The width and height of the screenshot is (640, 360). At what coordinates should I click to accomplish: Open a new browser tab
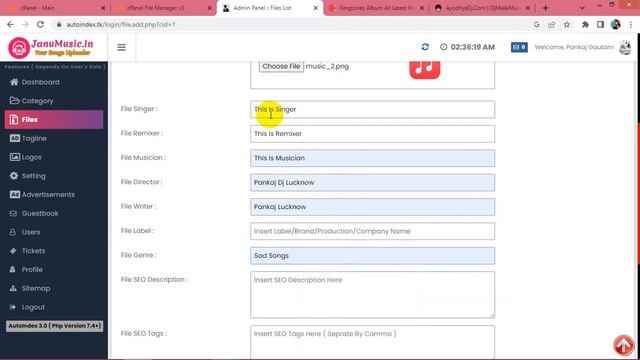point(546,8)
